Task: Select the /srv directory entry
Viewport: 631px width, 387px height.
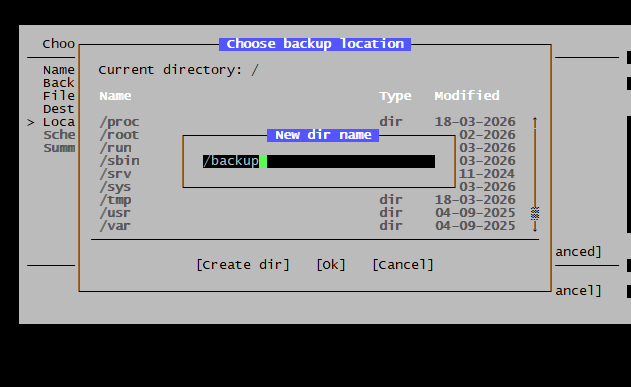Action: click(115, 173)
